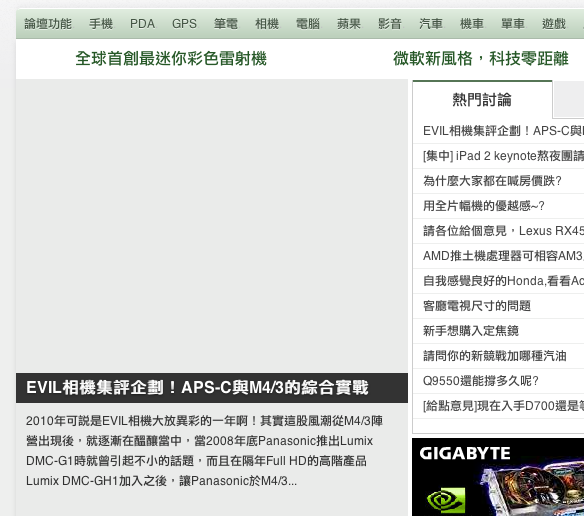Go to the 影音 section
584x516 pixels.
tap(390, 24)
